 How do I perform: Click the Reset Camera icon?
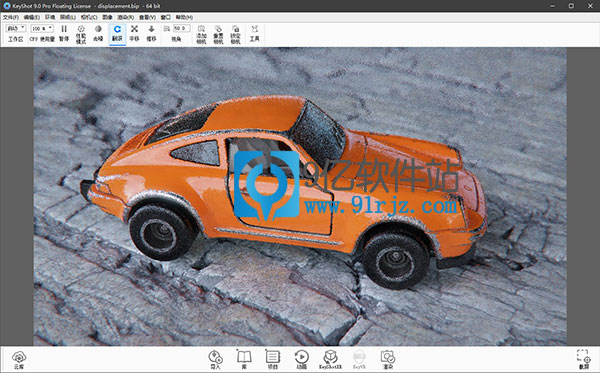coord(218,34)
